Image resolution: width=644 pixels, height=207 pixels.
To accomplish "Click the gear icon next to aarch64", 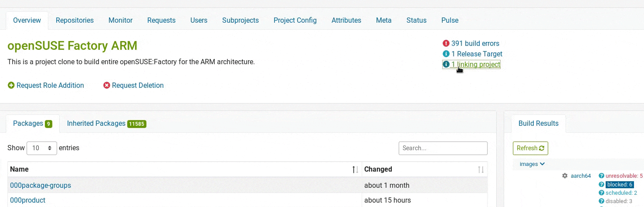I will (x=565, y=176).
